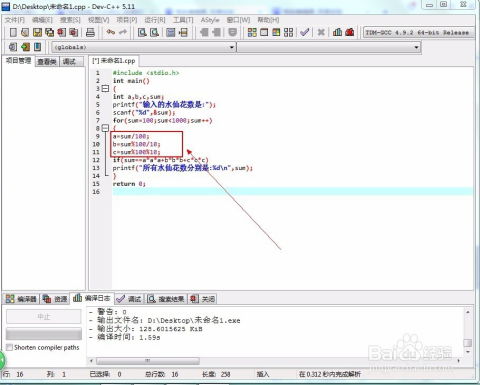Click the Compile icon with four squares
Screen dimensions: 480x385
click(252, 32)
